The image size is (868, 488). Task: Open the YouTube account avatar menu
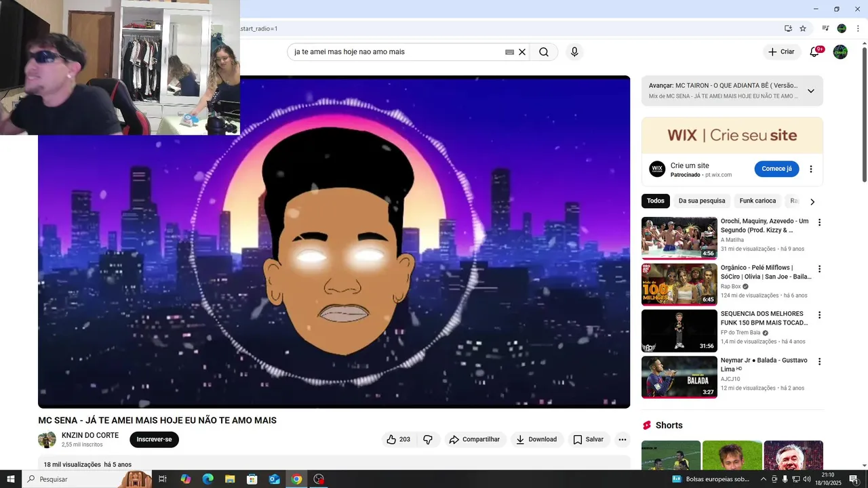[x=840, y=52]
